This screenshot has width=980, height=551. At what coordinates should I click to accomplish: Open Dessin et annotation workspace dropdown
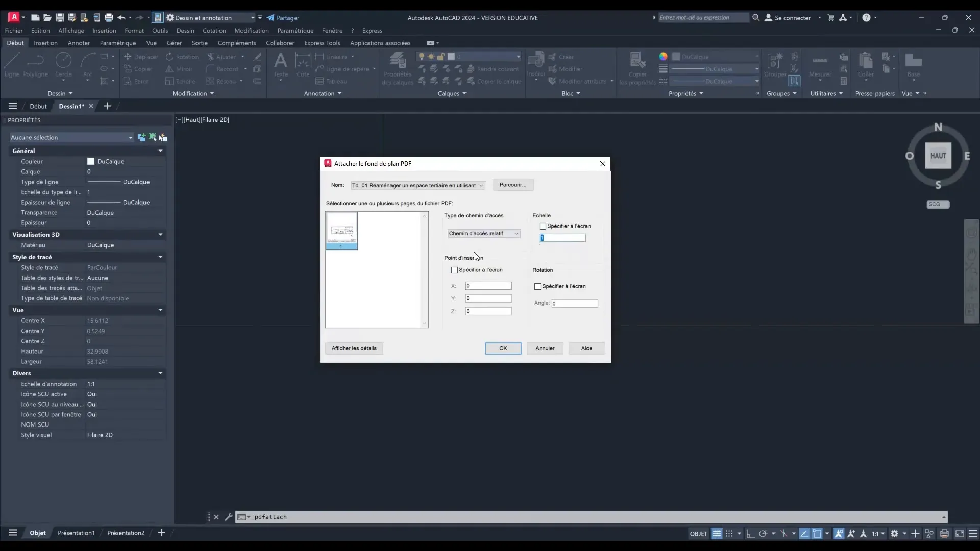(211, 18)
